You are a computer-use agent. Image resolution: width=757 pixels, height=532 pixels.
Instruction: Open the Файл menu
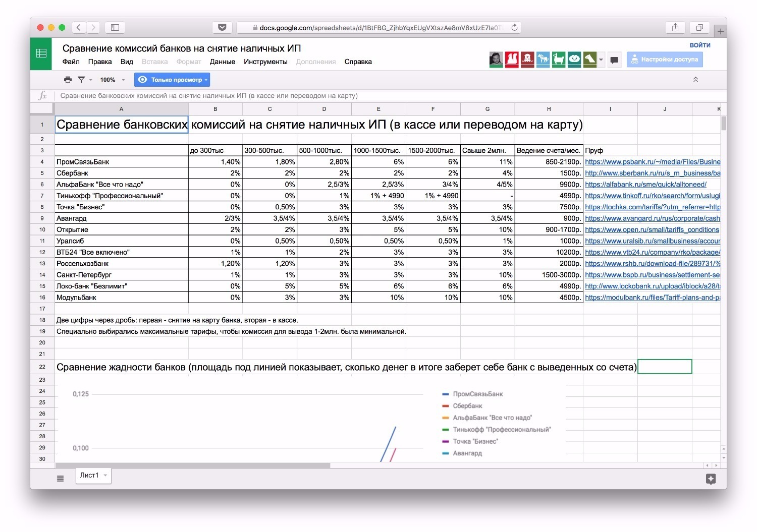coord(71,62)
